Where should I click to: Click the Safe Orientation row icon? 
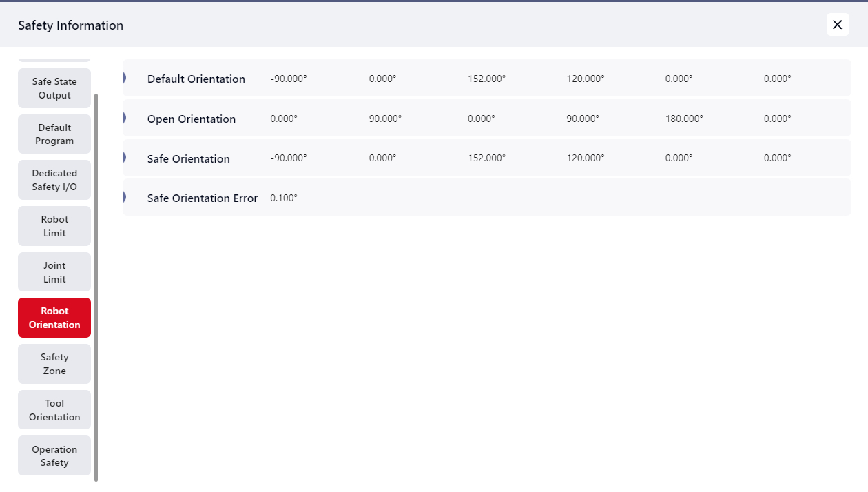(x=125, y=158)
